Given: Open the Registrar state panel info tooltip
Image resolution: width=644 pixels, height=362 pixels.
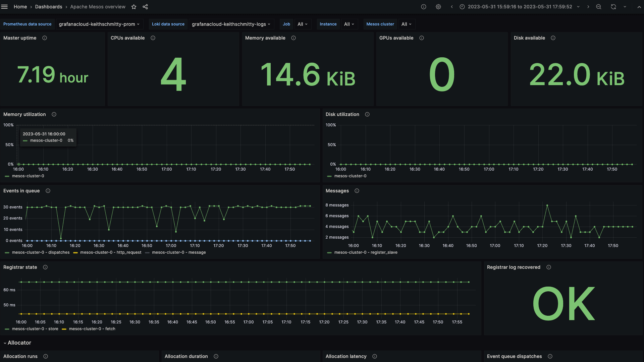Looking at the screenshot, I should 45,267.
